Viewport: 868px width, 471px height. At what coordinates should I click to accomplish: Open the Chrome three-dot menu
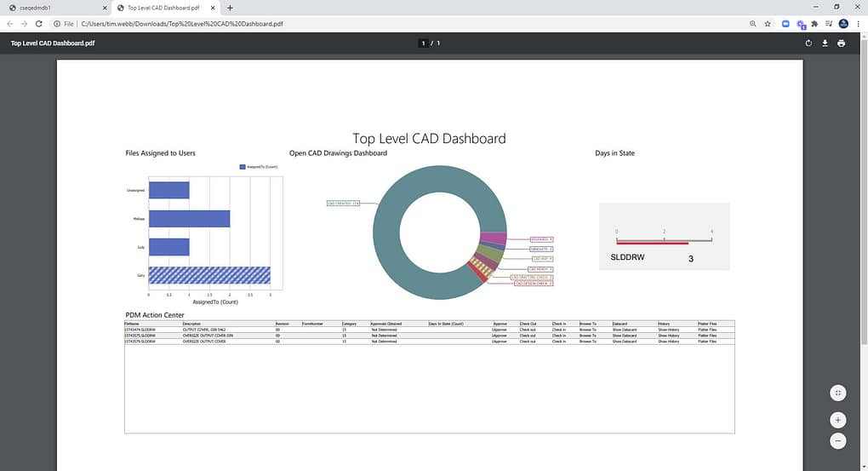pos(859,24)
